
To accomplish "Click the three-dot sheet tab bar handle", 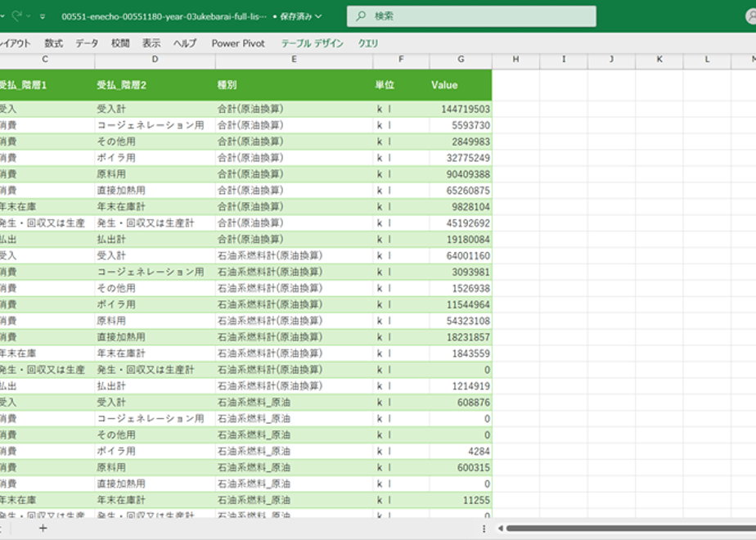I will pyautogui.click(x=484, y=529).
